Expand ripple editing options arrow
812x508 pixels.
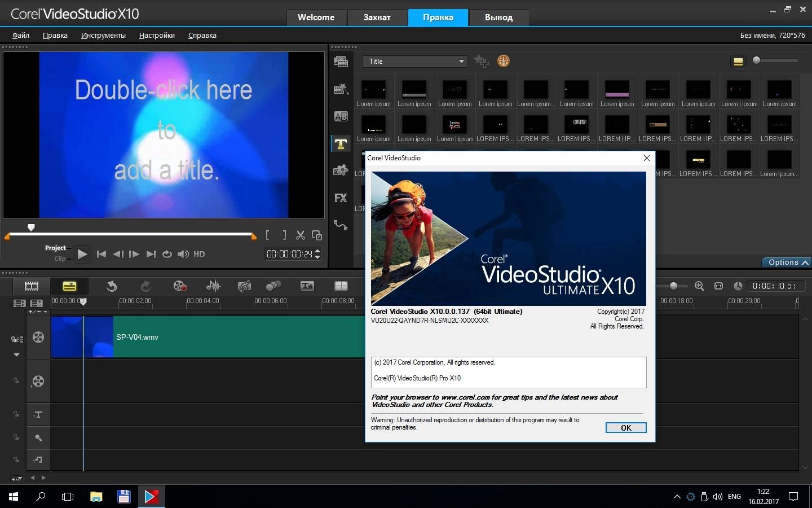pyautogui.click(x=16, y=354)
